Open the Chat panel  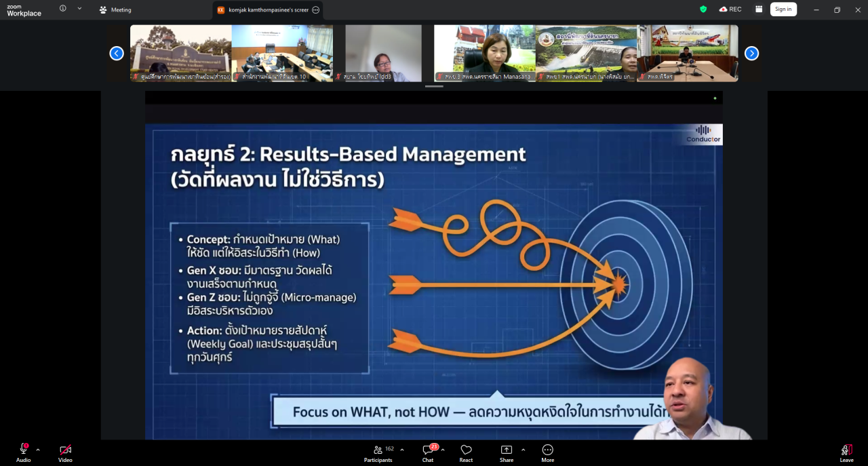tap(428, 452)
